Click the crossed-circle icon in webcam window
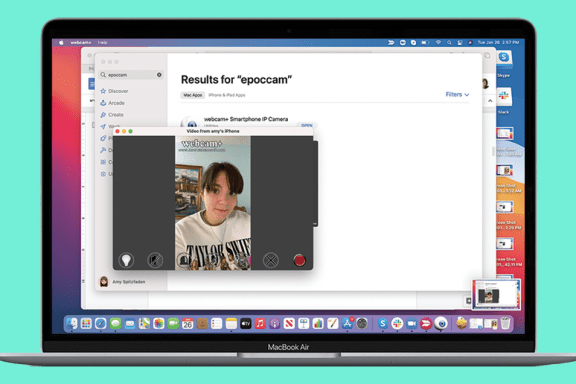This screenshot has height=384, width=576. (271, 260)
